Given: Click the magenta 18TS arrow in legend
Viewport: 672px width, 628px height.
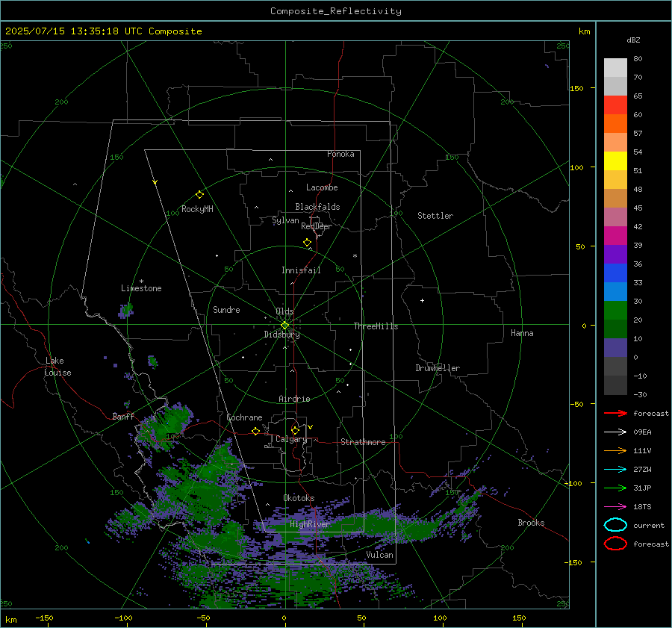Looking at the screenshot, I should tap(615, 507).
